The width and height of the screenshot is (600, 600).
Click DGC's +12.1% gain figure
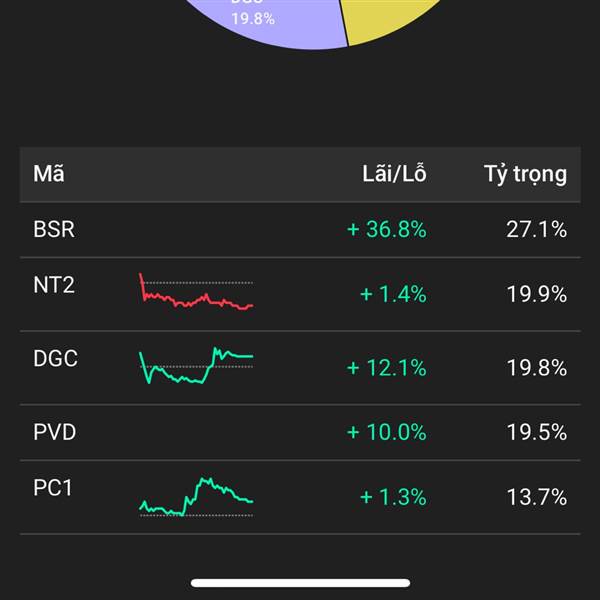pos(386,367)
